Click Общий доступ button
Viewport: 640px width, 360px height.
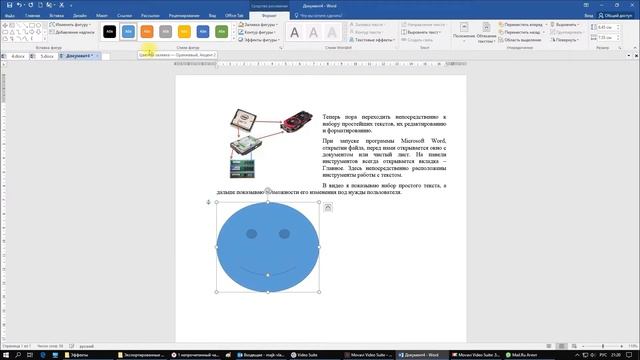(x=615, y=16)
